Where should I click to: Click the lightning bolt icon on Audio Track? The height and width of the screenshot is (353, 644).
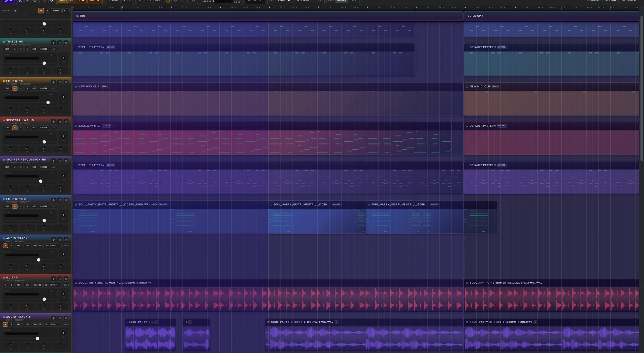click(x=53, y=239)
